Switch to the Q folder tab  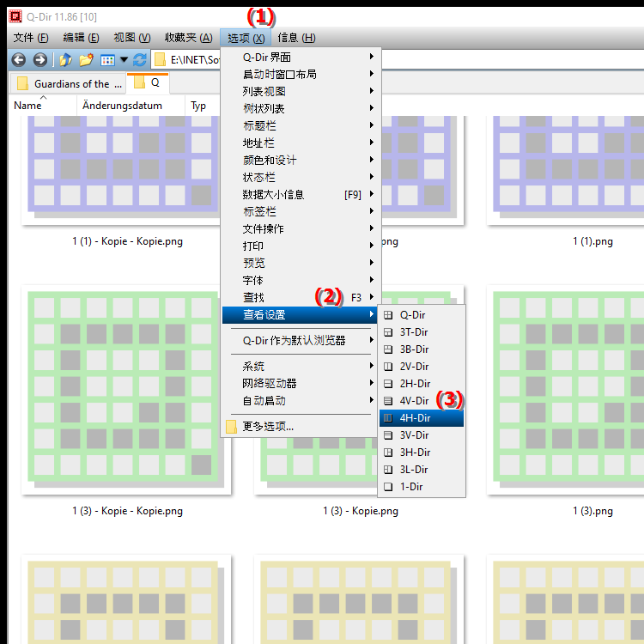pyautogui.click(x=148, y=82)
